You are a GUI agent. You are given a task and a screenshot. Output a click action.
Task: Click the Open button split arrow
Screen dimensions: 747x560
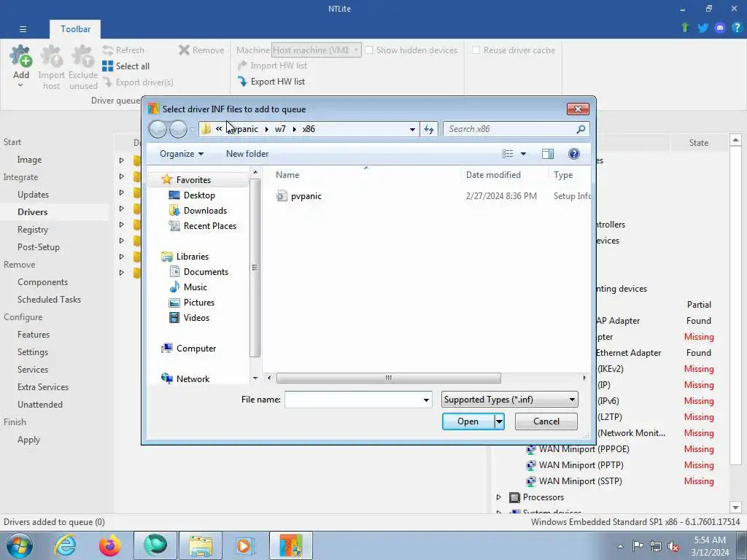499,421
